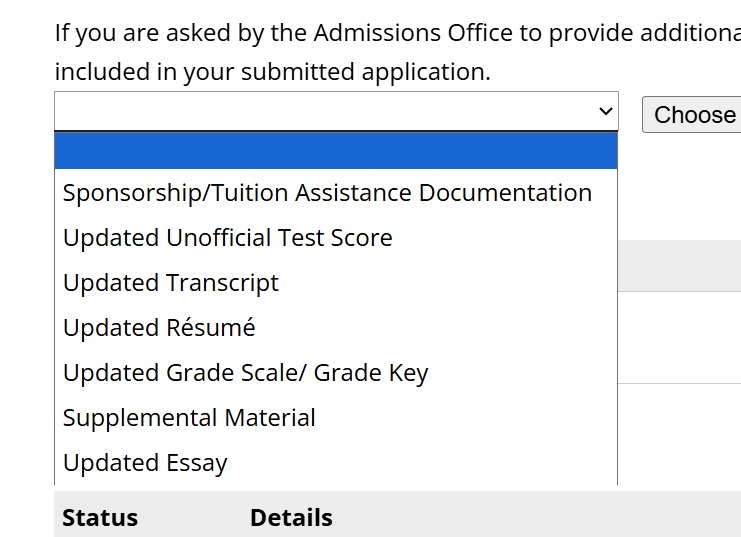
Task: Pick Updated Transcript from the list
Action: (171, 283)
